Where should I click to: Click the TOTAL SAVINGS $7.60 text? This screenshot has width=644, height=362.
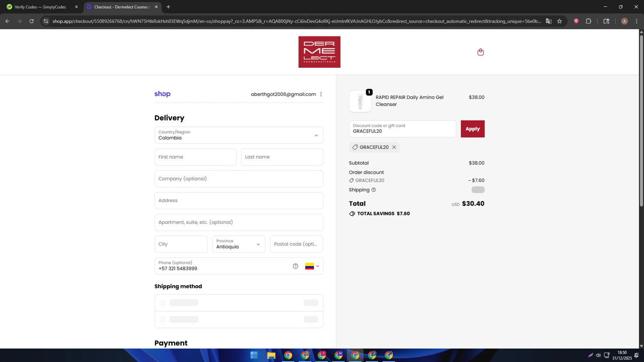tap(383, 214)
